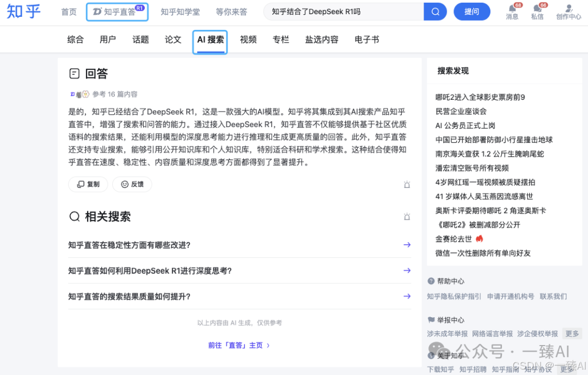Open 涉未成年举报 link

click(447, 334)
